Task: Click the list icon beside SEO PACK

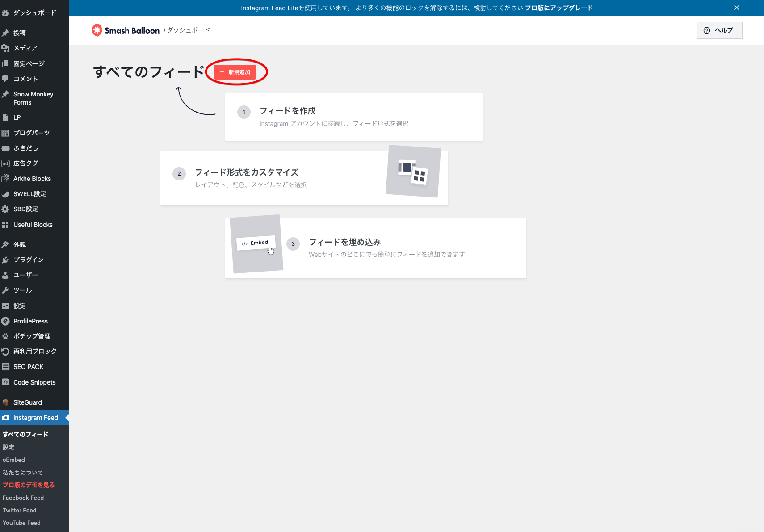Action: (x=5, y=367)
